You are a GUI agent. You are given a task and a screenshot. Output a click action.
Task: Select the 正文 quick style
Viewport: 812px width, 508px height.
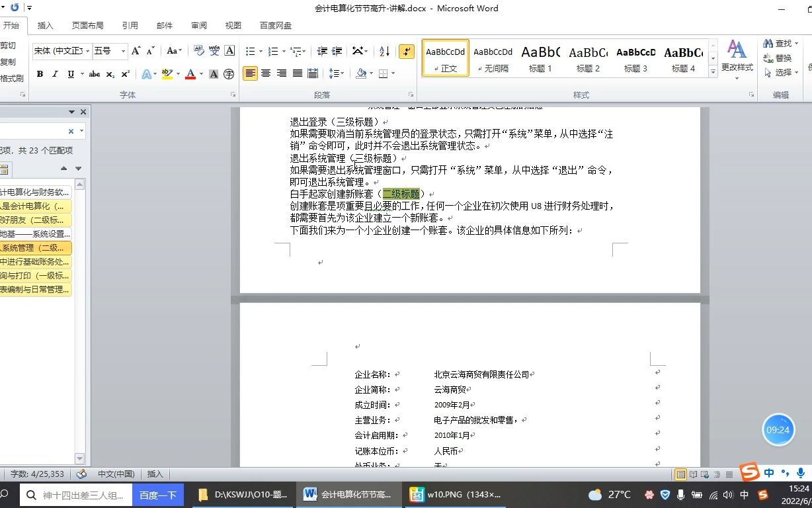tap(444, 58)
